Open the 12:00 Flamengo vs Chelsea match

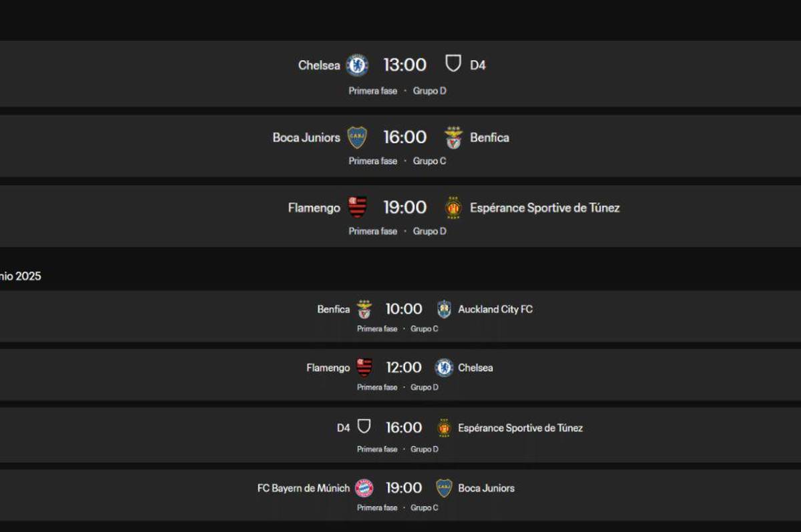pos(404,368)
